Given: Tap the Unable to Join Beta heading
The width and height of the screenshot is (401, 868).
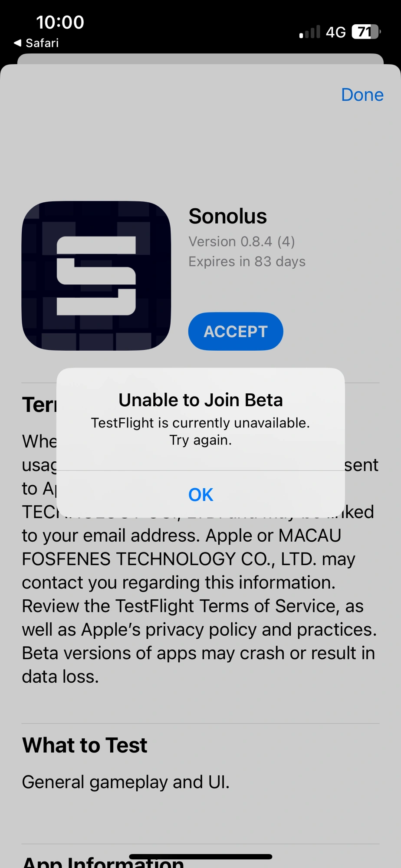Looking at the screenshot, I should point(200,400).
